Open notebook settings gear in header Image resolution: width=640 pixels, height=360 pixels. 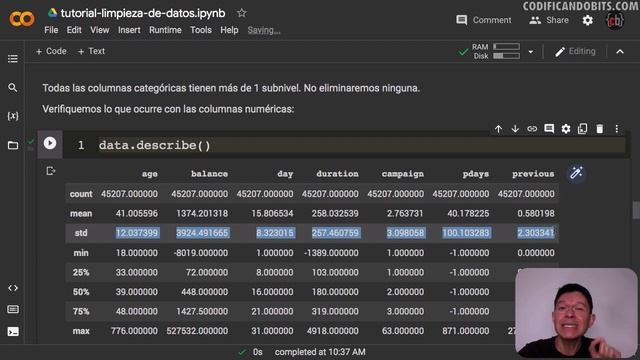click(x=587, y=20)
